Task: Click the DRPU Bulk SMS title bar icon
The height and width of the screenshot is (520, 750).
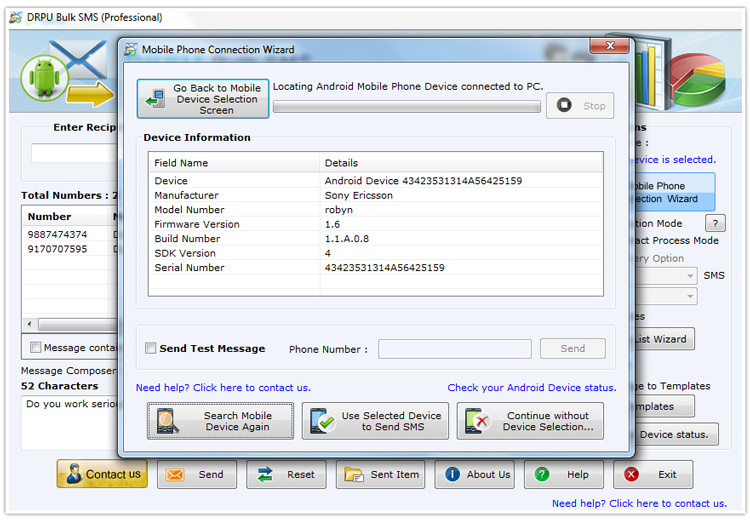Action: 16,17
